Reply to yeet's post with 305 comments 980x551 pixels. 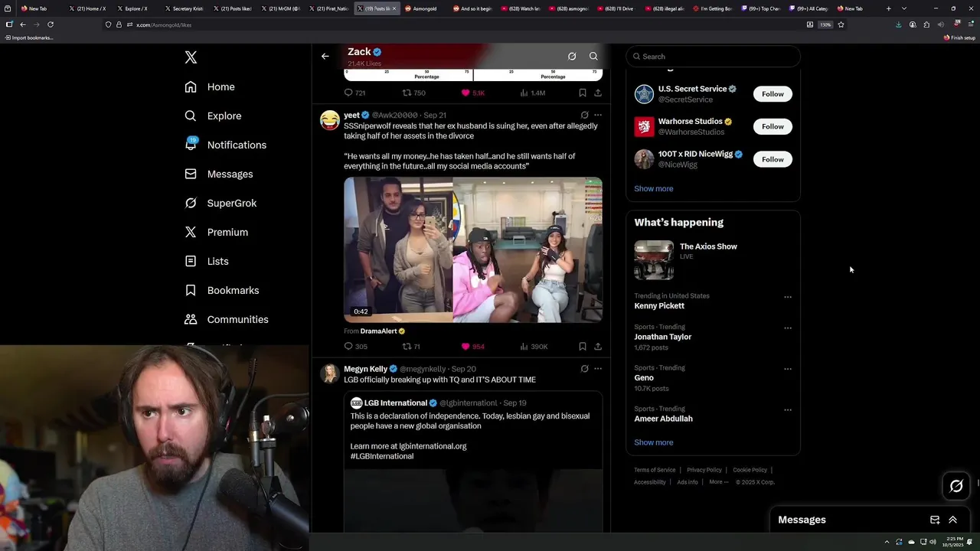coord(355,347)
